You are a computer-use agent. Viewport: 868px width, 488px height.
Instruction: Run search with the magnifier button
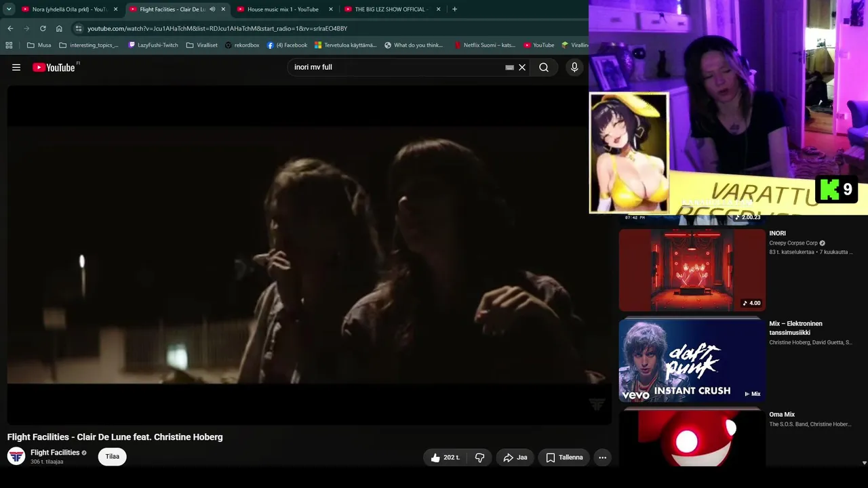[544, 67]
